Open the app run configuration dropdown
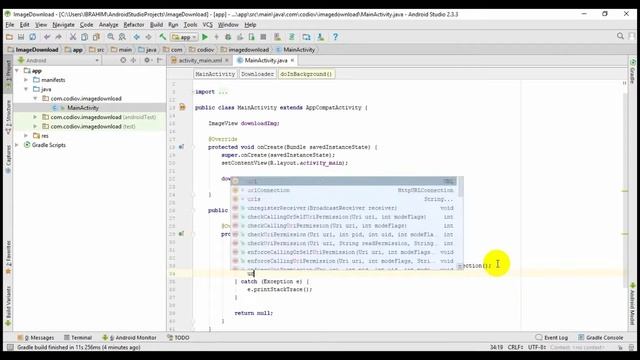 [184, 37]
